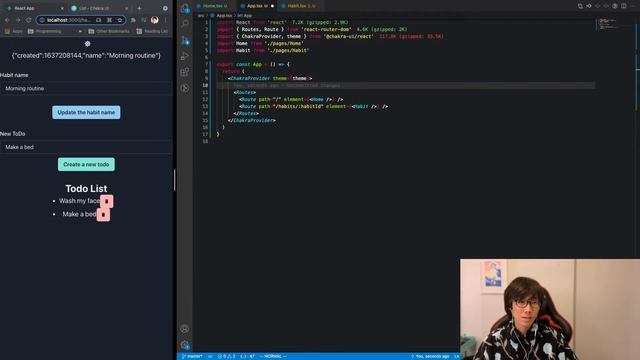Open the Chrome profile avatar
640x360 pixels.
click(x=154, y=20)
